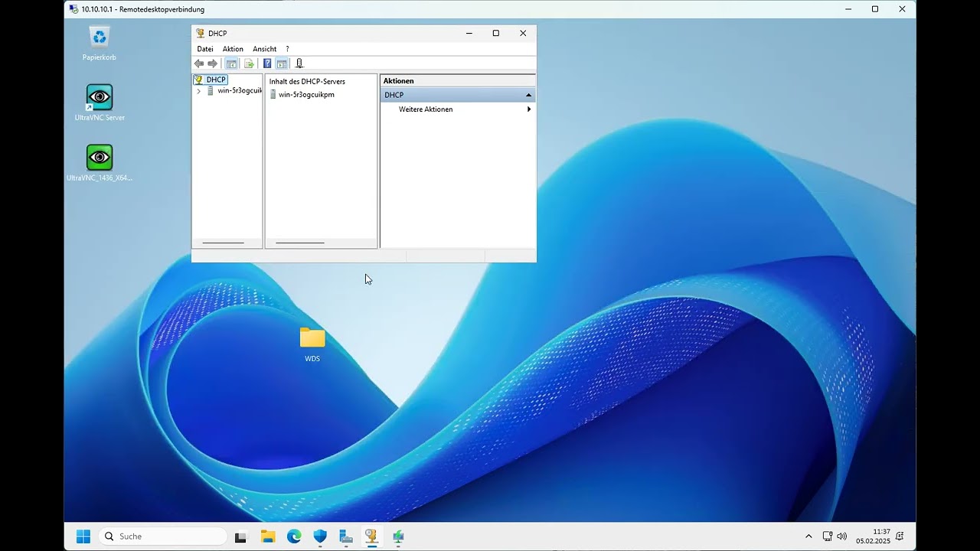980x551 pixels.
Task: Open Windows Security shield in taskbar
Action: (320, 536)
